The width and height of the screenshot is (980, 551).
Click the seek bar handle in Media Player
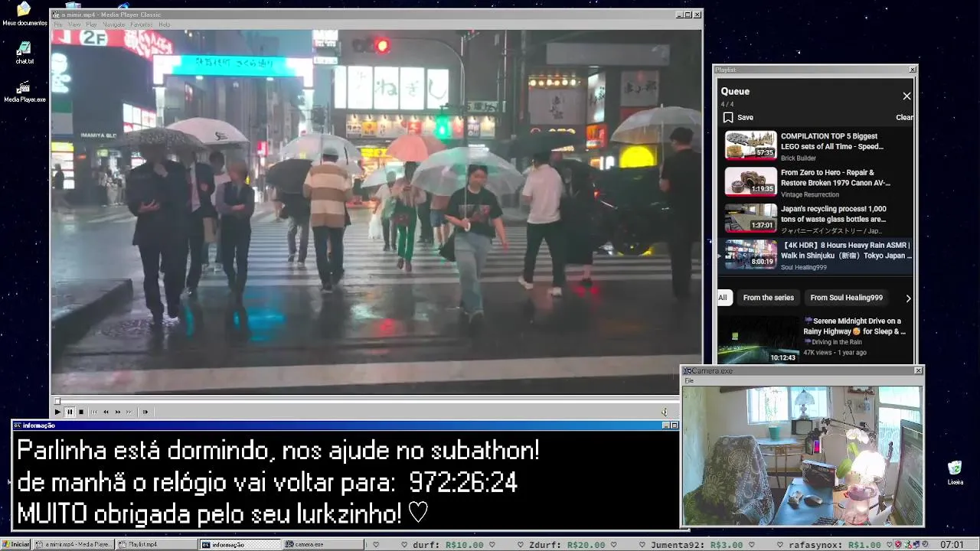57,400
